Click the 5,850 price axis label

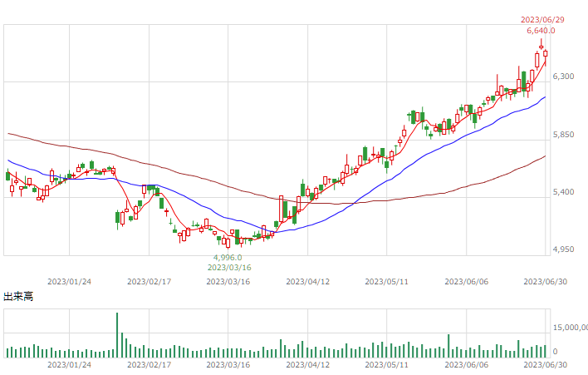(x=563, y=135)
